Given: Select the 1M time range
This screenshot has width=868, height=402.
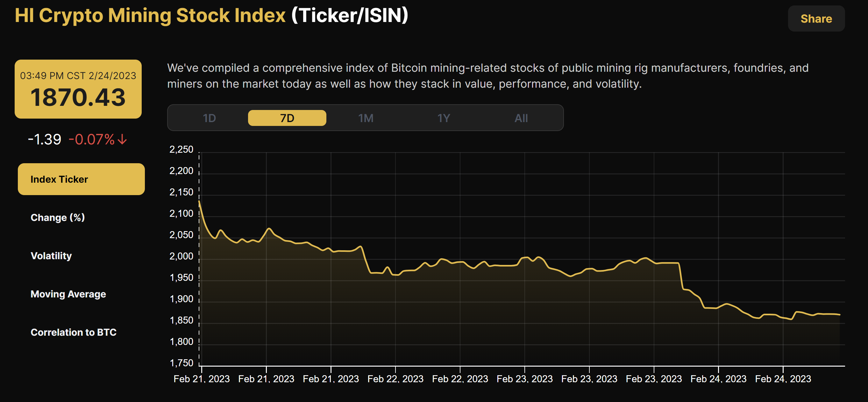Looking at the screenshot, I should [x=366, y=118].
